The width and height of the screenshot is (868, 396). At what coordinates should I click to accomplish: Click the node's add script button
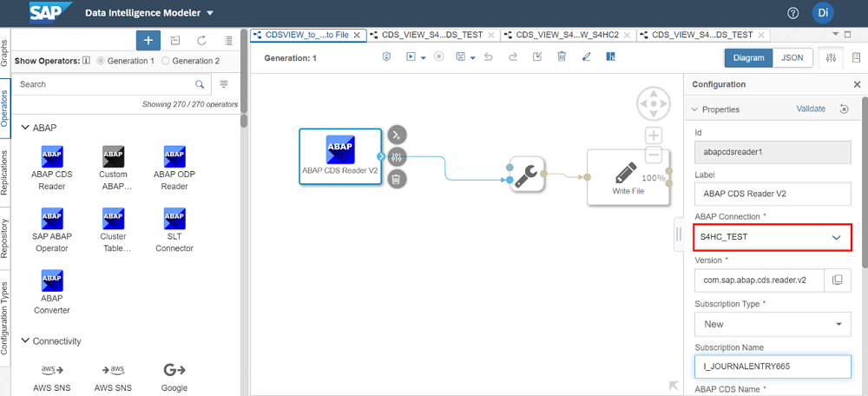coord(397,135)
